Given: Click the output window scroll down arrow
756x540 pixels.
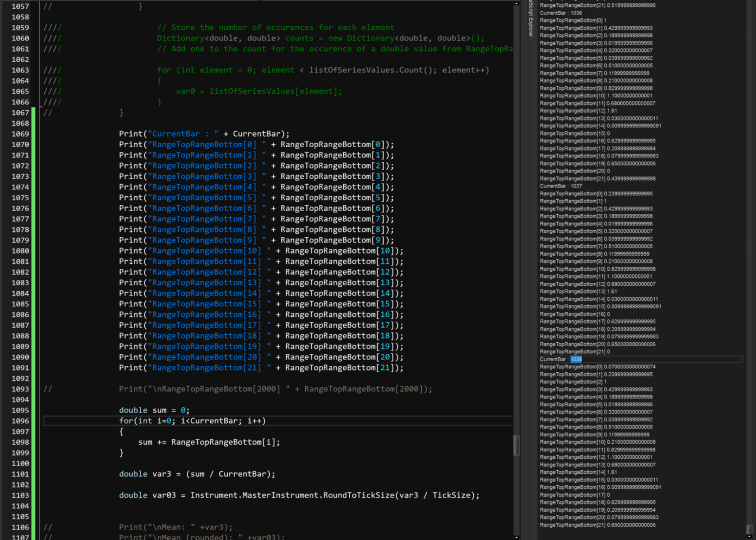Looking at the screenshot, I should tap(749, 536).
